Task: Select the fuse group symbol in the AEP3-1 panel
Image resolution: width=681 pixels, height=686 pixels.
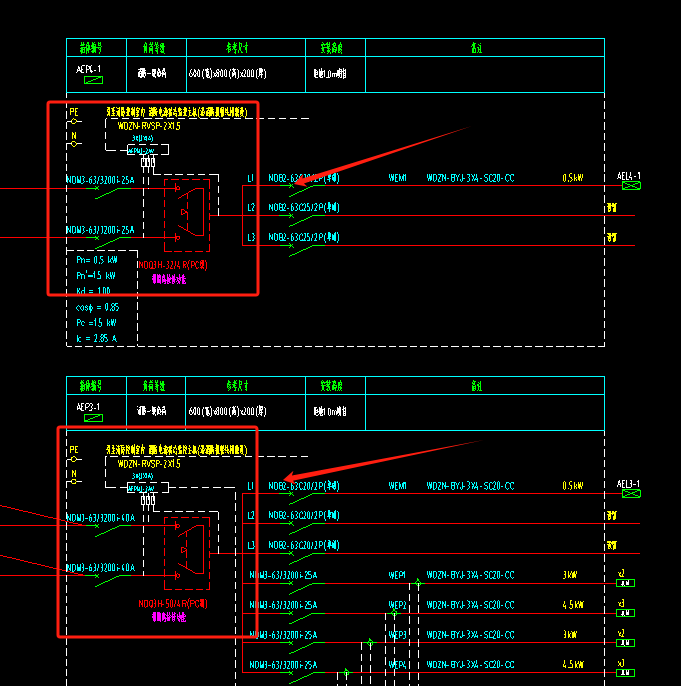Action: point(148,500)
